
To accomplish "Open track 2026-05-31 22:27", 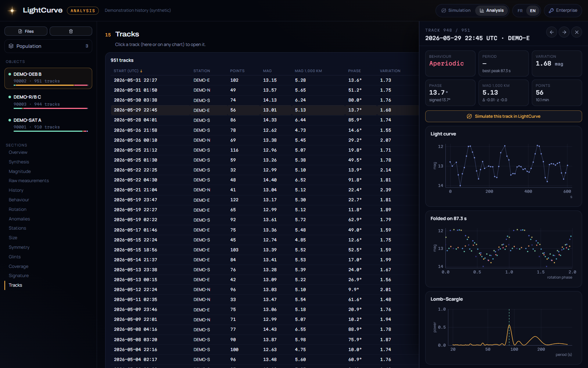I will (x=265, y=80).
